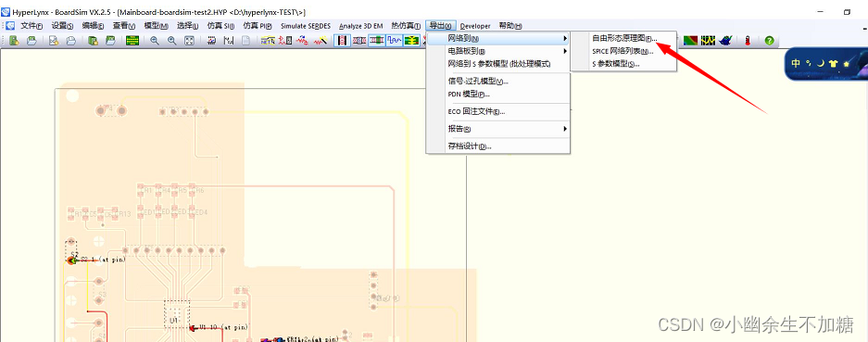Click the S2.1 (at pin) probe label
Image resolution: width=868 pixels, height=342 pixels.
104,259
